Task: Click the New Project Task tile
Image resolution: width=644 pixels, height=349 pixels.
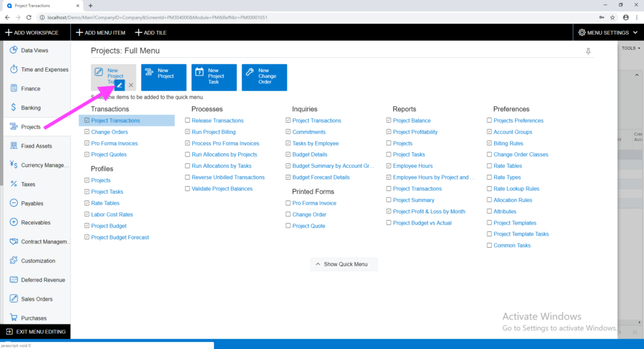Action: (214, 77)
